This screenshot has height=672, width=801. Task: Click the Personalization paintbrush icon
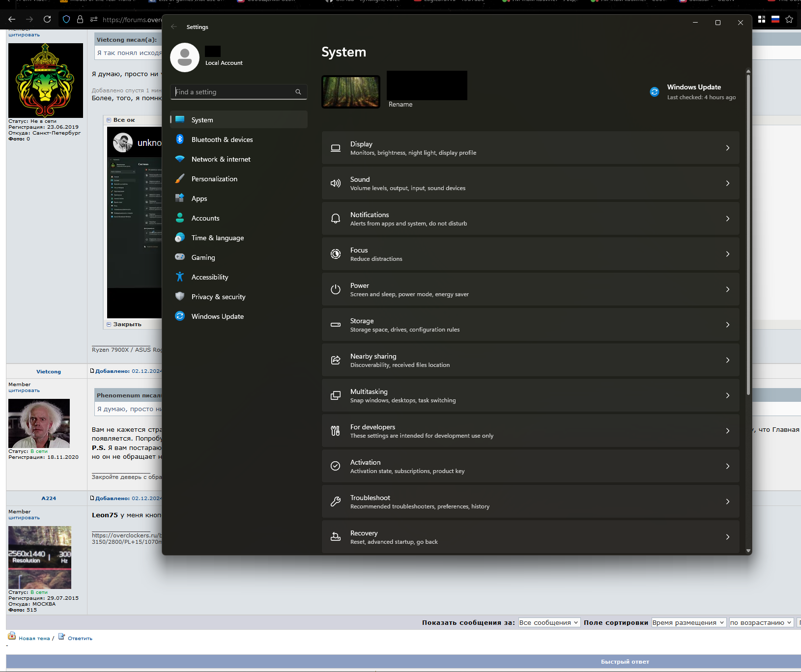click(x=180, y=179)
